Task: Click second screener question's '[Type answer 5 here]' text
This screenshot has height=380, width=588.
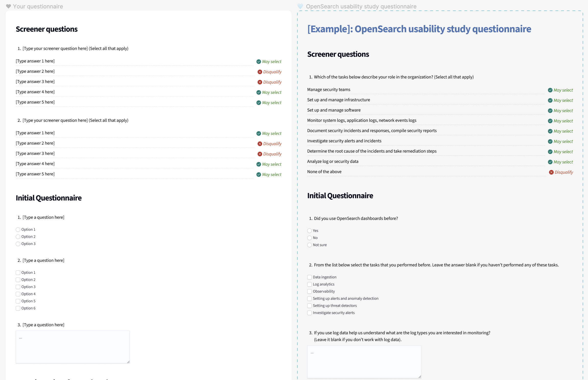Action: (x=35, y=174)
